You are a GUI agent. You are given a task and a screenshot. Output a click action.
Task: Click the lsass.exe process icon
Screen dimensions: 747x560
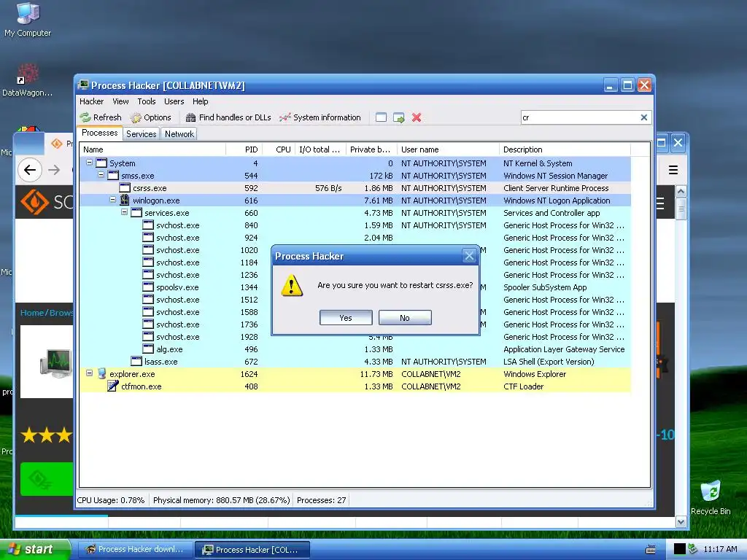click(136, 361)
